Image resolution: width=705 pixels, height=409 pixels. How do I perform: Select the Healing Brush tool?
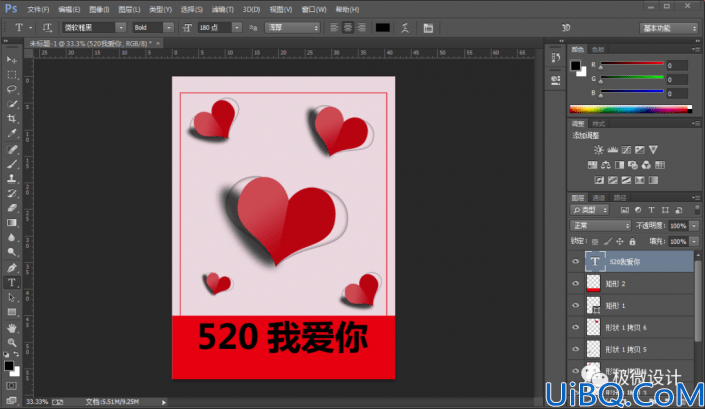coord(12,149)
